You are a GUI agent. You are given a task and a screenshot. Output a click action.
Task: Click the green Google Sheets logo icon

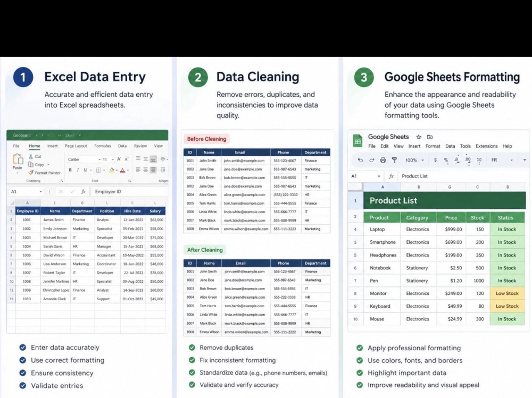tap(358, 141)
